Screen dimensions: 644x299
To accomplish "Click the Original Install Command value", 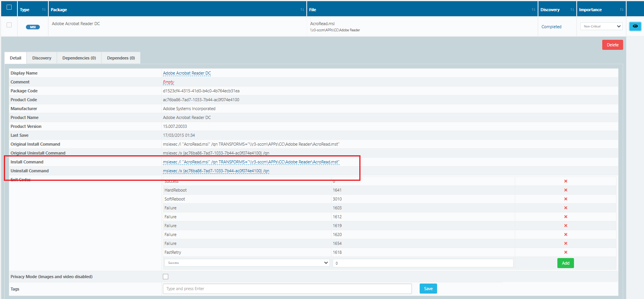I will coord(251,144).
